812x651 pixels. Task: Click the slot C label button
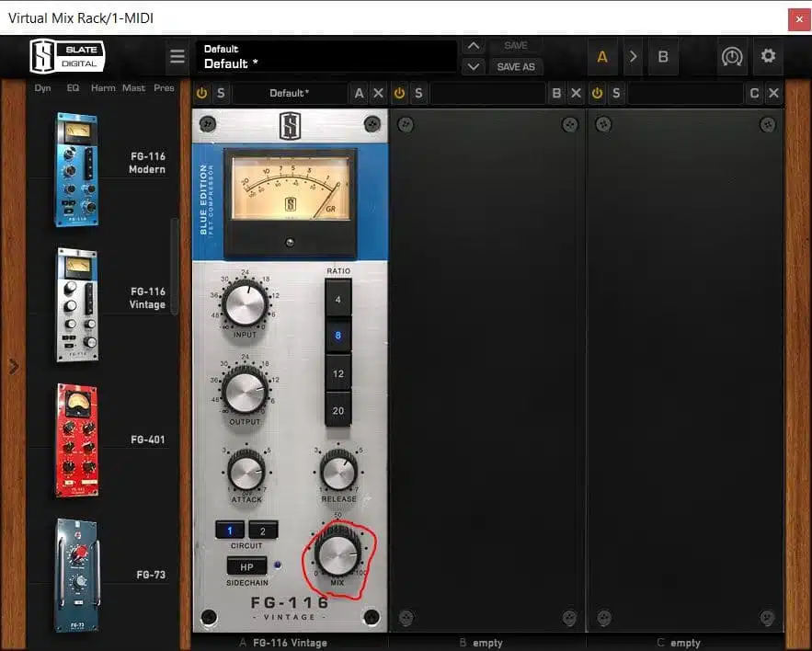pos(754,93)
